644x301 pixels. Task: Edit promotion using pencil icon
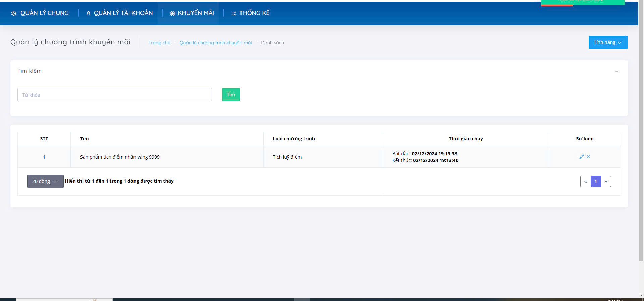pos(582,156)
